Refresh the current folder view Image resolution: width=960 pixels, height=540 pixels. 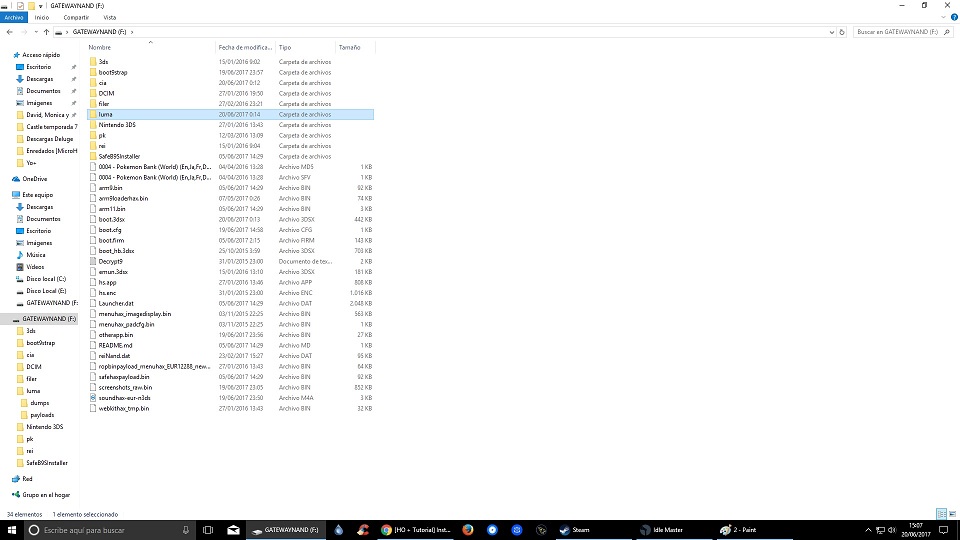842,32
